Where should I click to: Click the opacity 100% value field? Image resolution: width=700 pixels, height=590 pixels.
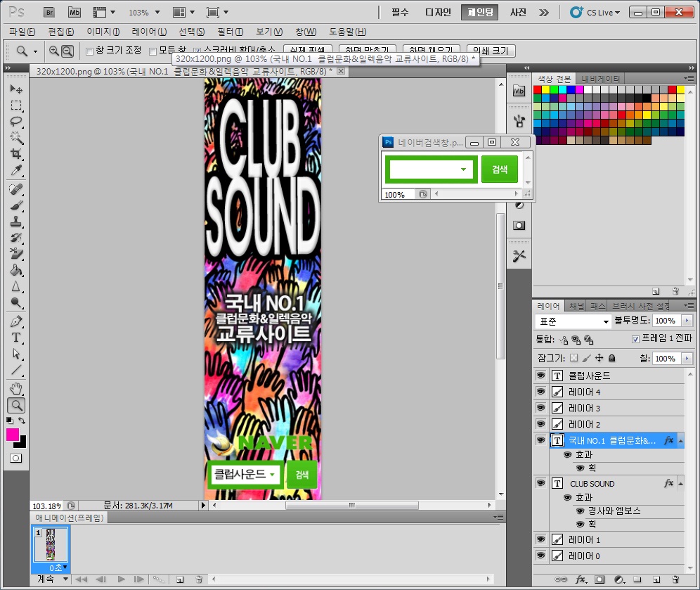666,321
